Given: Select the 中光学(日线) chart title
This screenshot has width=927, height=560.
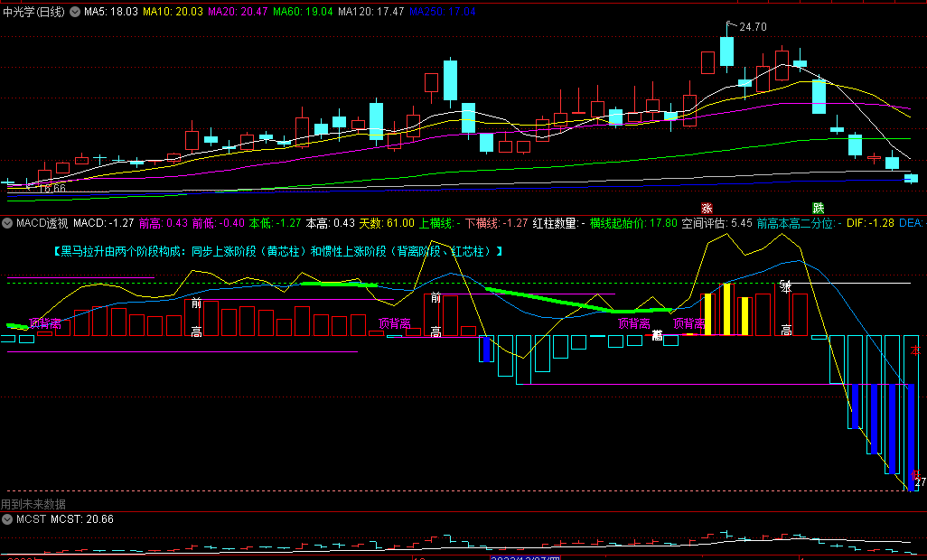Looking at the screenshot, I should [x=33, y=11].
